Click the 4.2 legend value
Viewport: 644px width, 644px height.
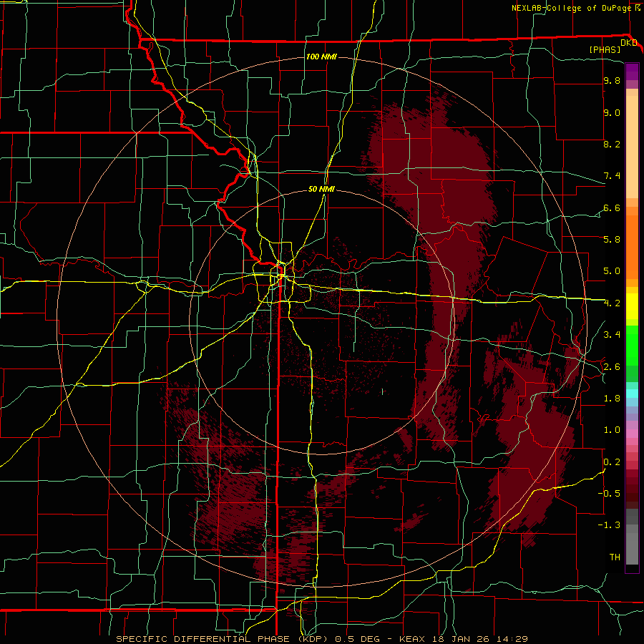pyautogui.click(x=612, y=303)
